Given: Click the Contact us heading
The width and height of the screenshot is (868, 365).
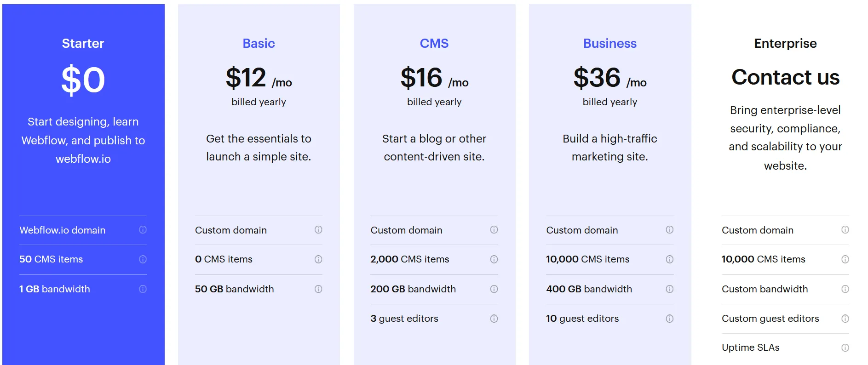Looking at the screenshot, I should 786,77.
